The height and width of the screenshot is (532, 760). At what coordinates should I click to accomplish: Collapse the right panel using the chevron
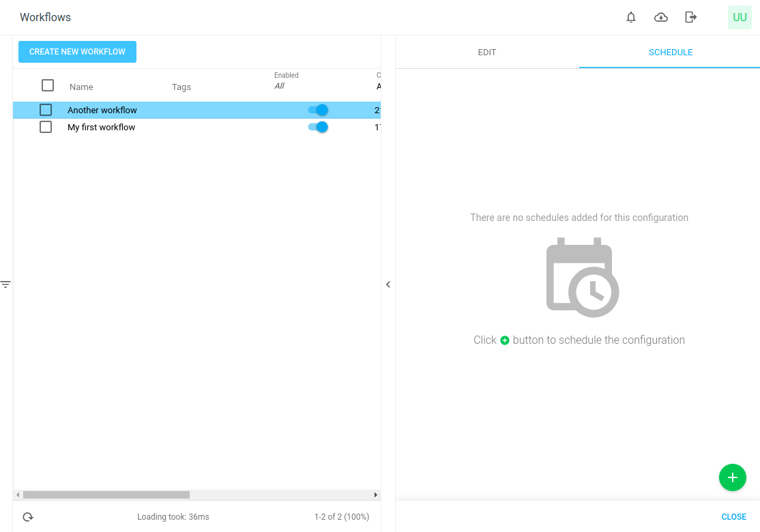pos(388,284)
